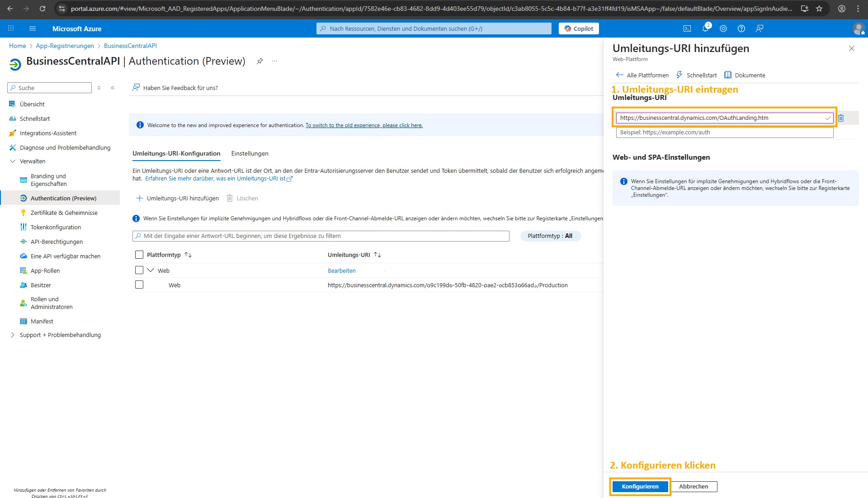868x498 pixels.
Task: Toggle the select-all Plattformtyp header checkbox
Action: [x=139, y=255]
